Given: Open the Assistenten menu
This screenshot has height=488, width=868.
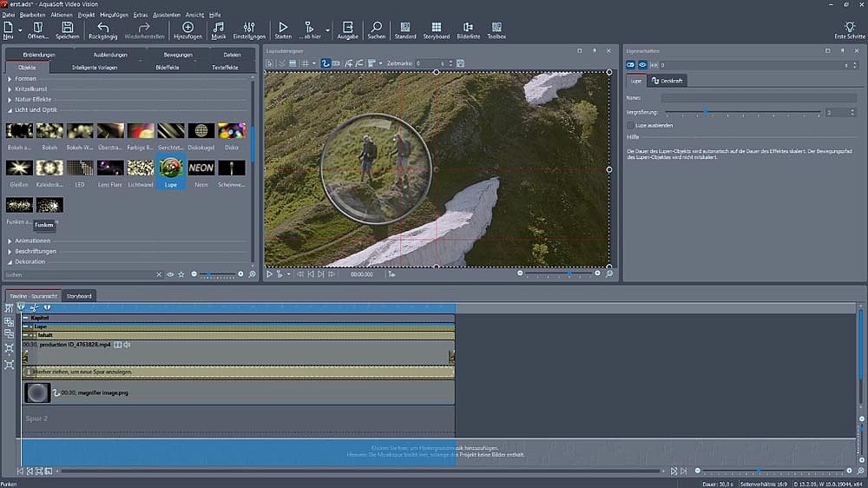Looking at the screenshot, I should 165,16.
